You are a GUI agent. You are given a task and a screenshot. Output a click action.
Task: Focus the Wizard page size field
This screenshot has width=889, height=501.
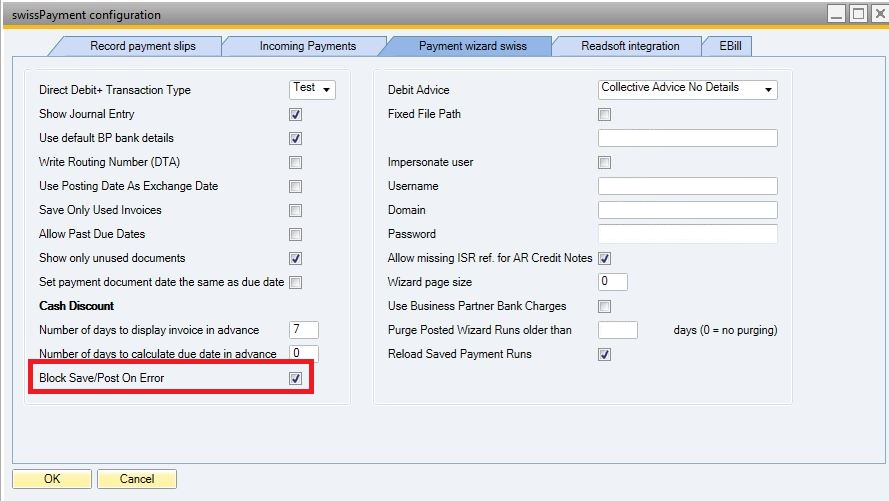click(612, 282)
